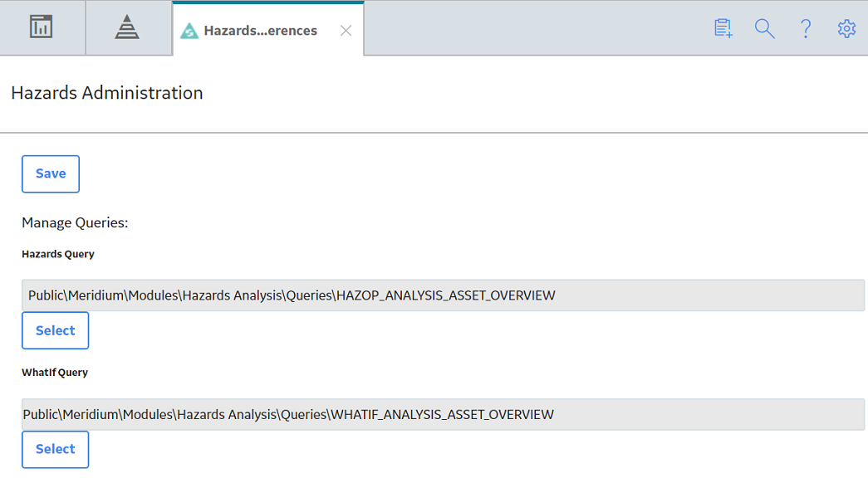The image size is (868, 493).
Task: Open the settings gear icon
Action: pyautogui.click(x=846, y=28)
